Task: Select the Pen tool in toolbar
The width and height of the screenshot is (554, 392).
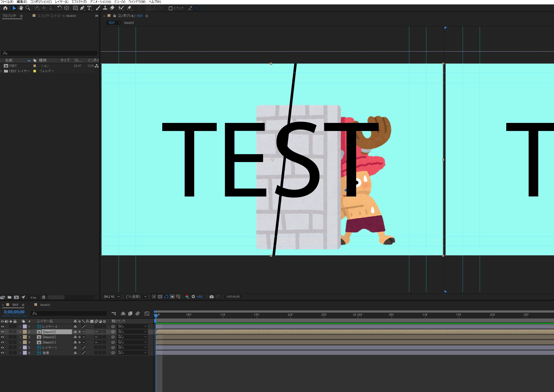Action: 82,8
